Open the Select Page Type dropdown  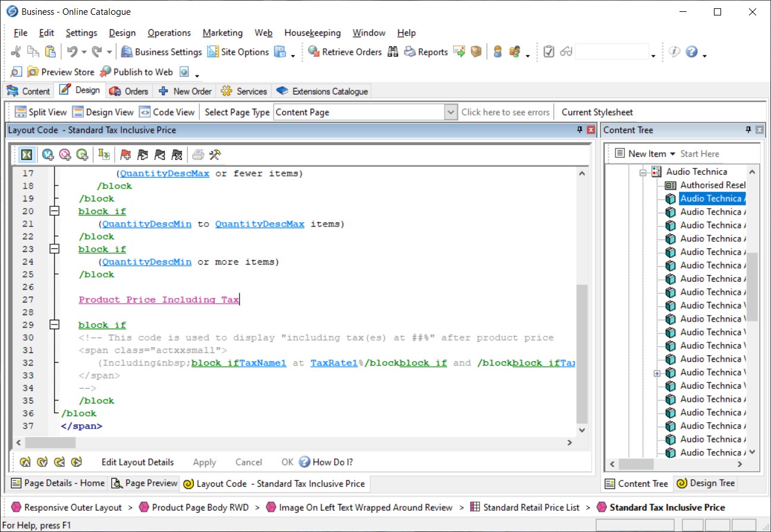[451, 112]
